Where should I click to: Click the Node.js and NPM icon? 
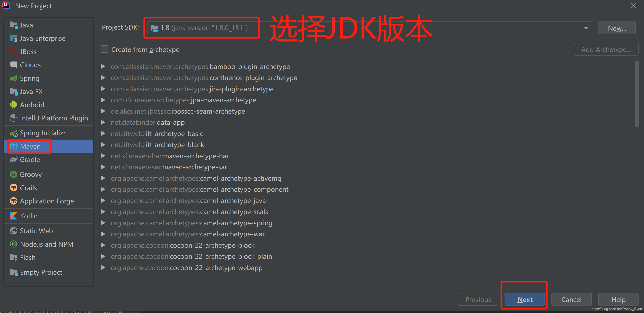coord(13,244)
